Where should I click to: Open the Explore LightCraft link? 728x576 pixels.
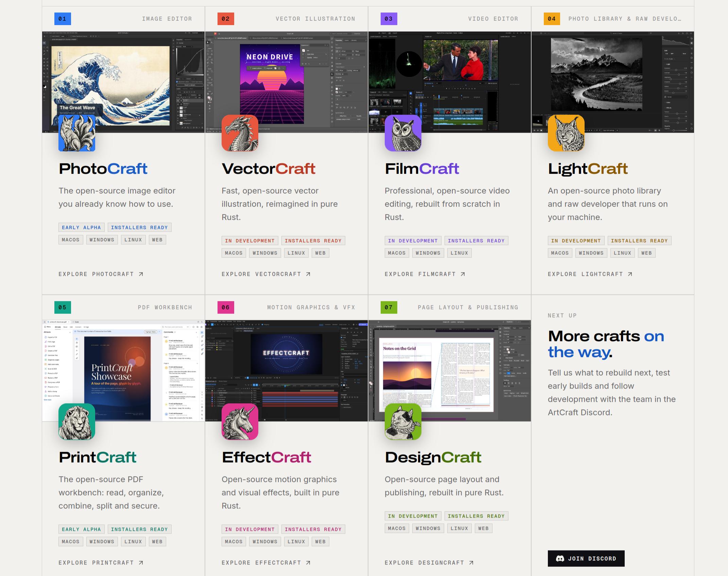pyautogui.click(x=590, y=274)
